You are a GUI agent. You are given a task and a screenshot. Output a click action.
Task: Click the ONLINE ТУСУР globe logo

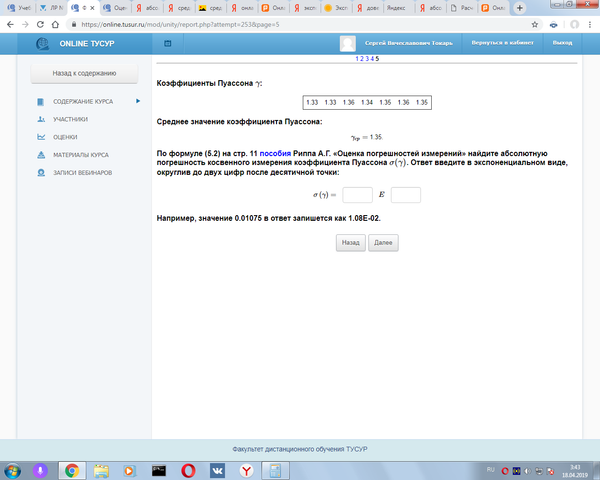(x=43, y=44)
